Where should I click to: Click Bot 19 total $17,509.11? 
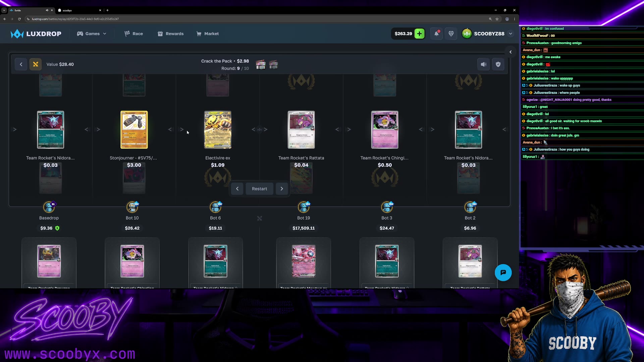(304, 228)
